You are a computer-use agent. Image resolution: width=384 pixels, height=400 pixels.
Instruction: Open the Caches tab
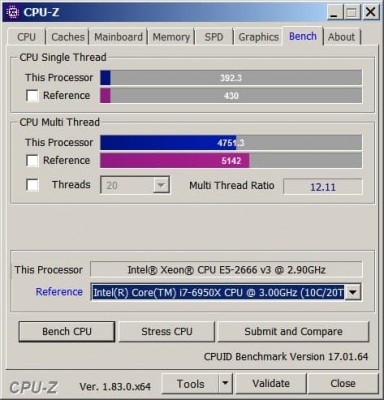tap(68, 37)
